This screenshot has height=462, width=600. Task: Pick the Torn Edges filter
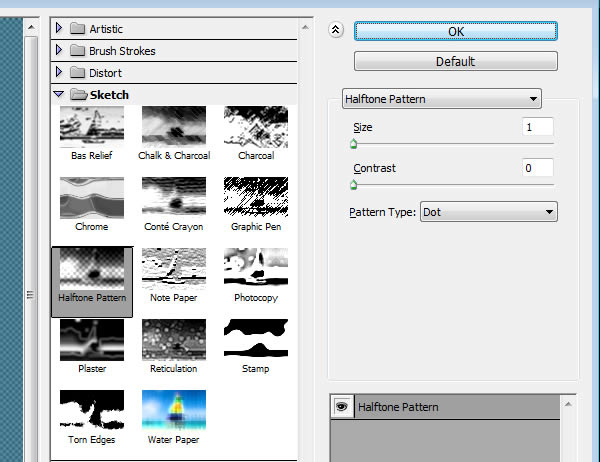point(92,410)
